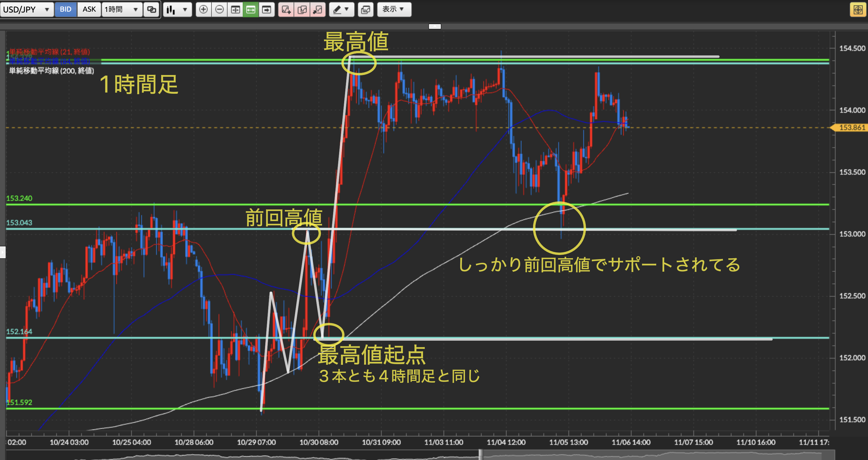The image size is (868, 460).
Task: Click the pink chart arrow icon
Action: (x=317, y=10)
